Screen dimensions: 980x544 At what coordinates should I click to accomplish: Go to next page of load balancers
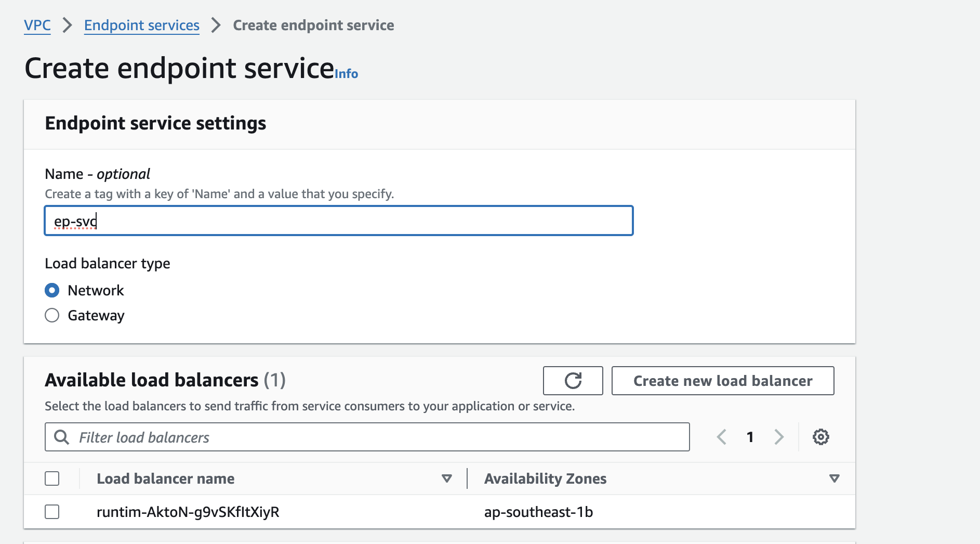click(778, 437)
